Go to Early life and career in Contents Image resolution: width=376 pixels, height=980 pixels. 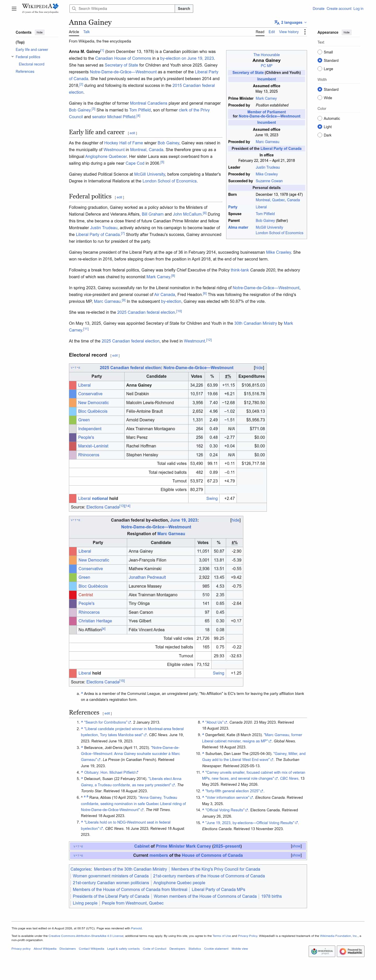click(x=32, y=49)
